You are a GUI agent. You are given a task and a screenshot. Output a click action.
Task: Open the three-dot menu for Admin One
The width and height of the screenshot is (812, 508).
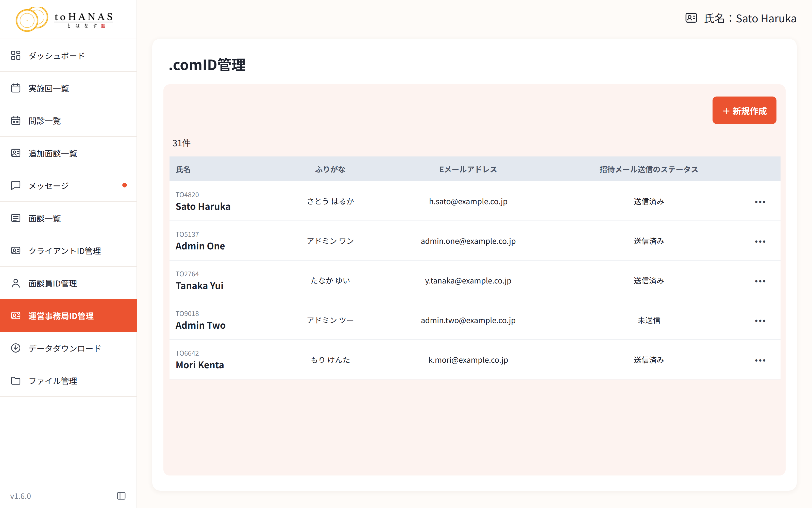(x=760, y=242)
